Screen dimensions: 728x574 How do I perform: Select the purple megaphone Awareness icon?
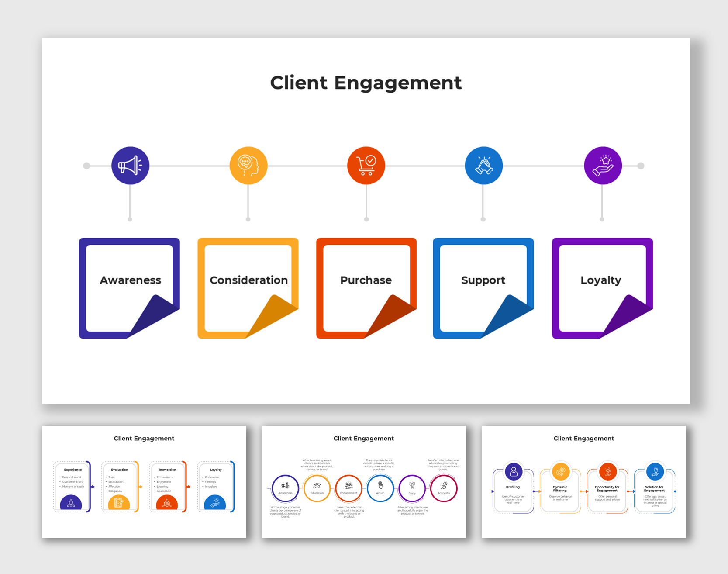tap(130, 165)
